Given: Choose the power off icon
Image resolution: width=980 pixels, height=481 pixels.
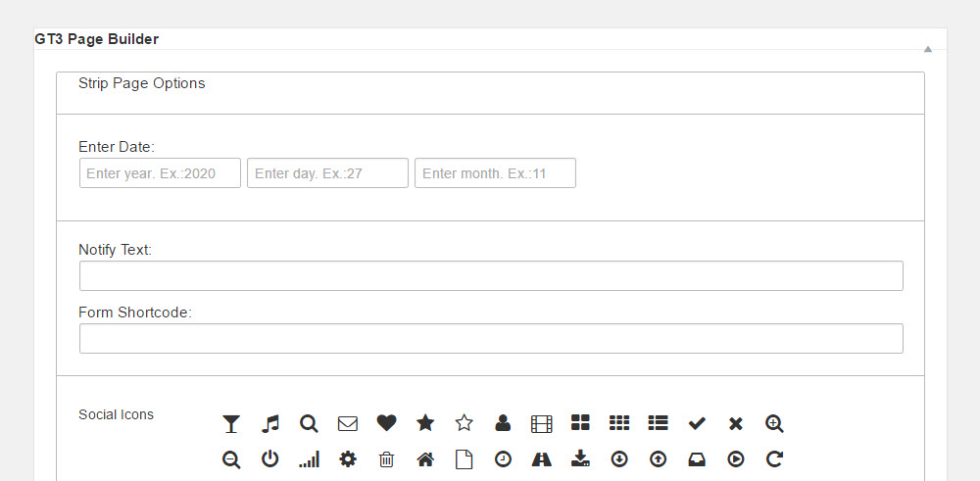Looking at the screenshot, I should [270, 458].
